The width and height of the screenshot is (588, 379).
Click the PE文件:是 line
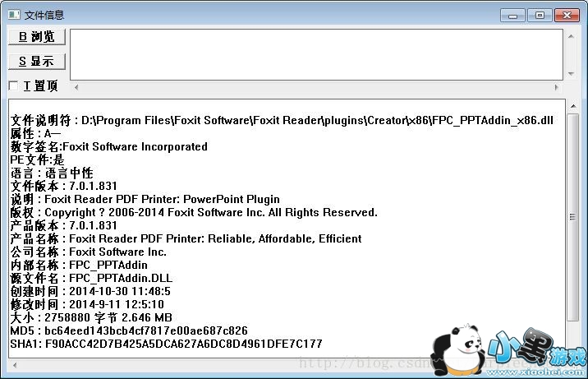(x=37, y=159)
